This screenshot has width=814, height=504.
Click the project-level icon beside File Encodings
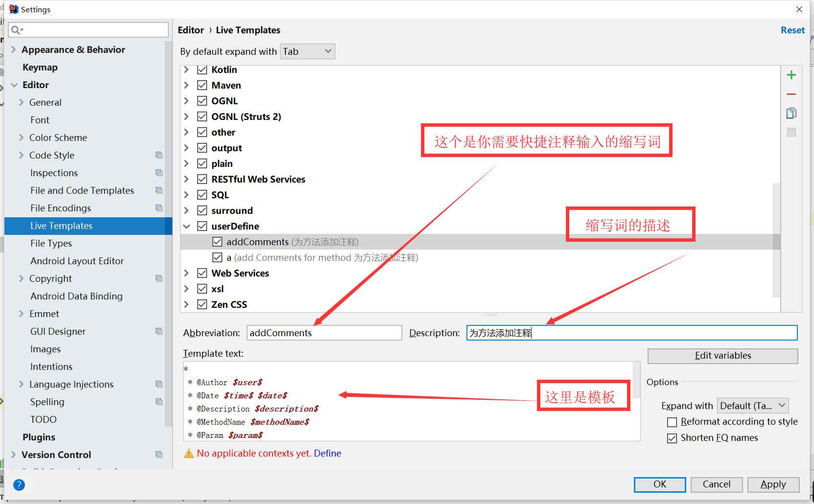pyautogui.click(x=159, y=208)
